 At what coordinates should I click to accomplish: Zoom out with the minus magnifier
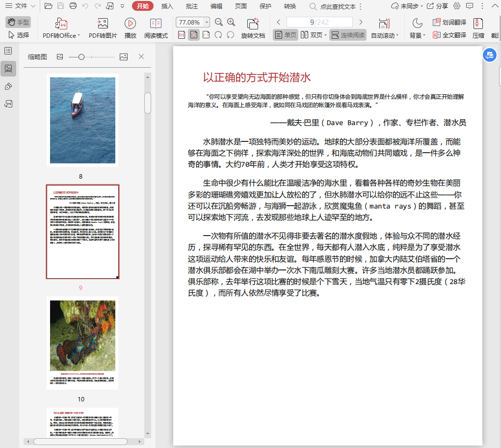(219, 22)
